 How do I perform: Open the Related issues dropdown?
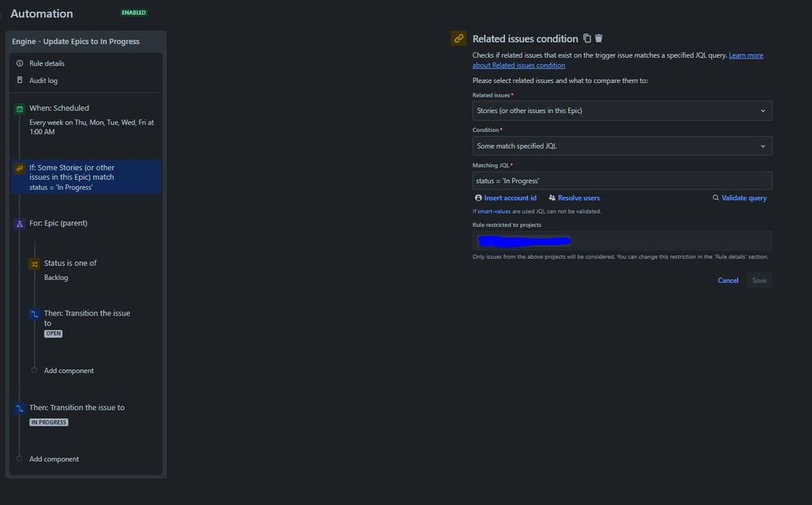point(623,110)
